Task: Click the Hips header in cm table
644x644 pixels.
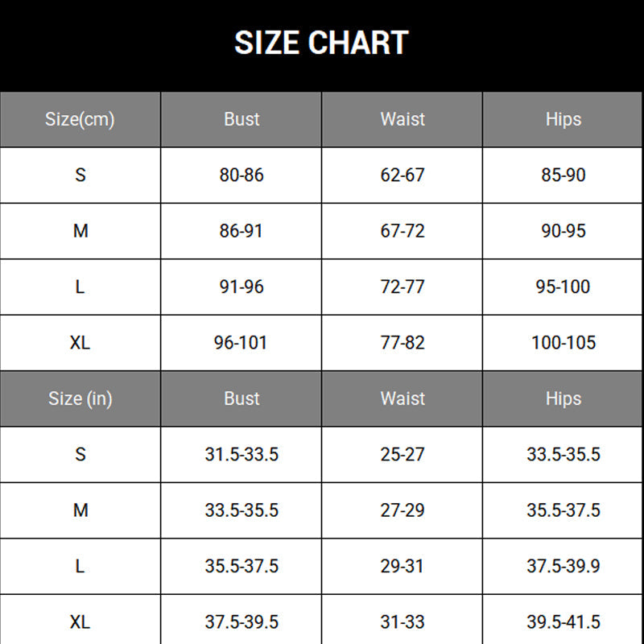Action: tap(563, 119)
